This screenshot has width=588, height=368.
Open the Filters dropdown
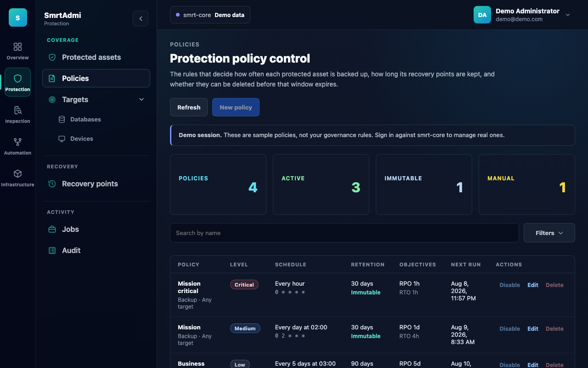[x=549, y=233]
